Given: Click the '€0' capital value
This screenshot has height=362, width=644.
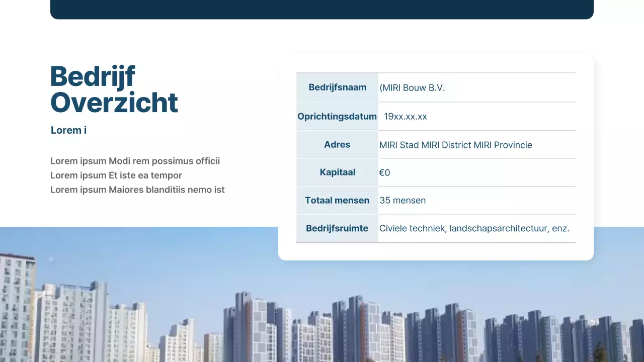Looking at the screenshot, I should point(384,173).
